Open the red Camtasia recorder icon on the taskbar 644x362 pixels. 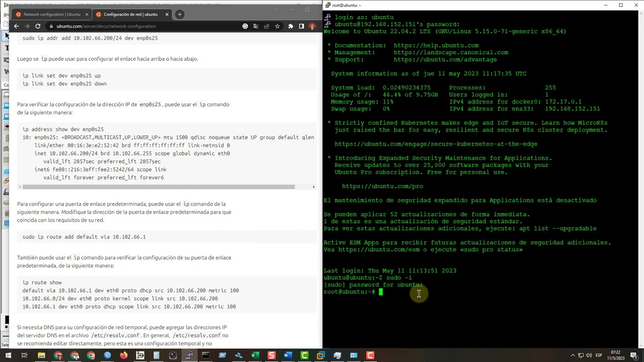(x=370, y=355)
